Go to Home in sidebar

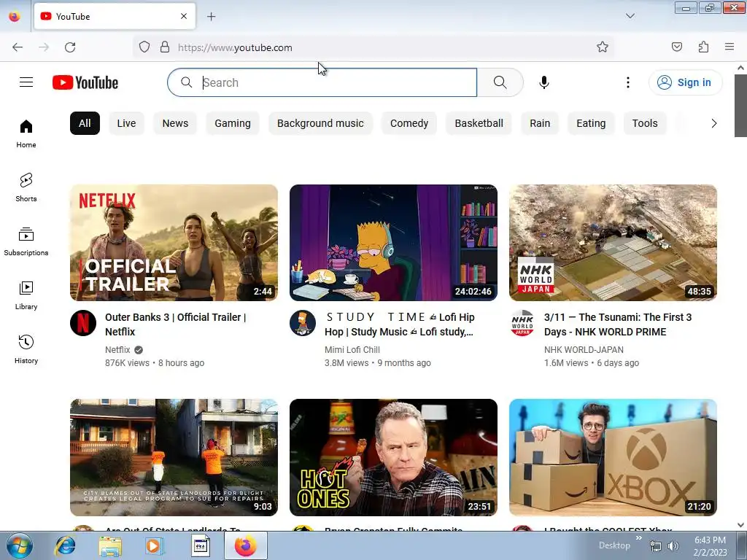click(26, 134)
